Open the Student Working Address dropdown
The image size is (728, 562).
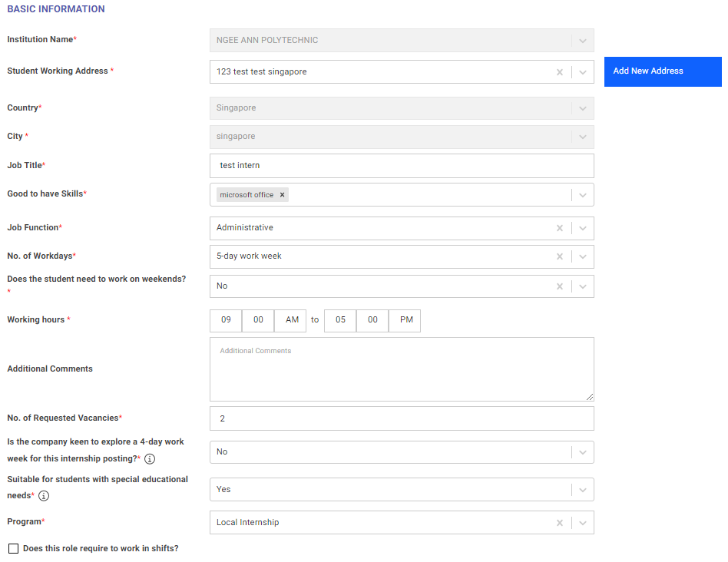pos(581,71)
